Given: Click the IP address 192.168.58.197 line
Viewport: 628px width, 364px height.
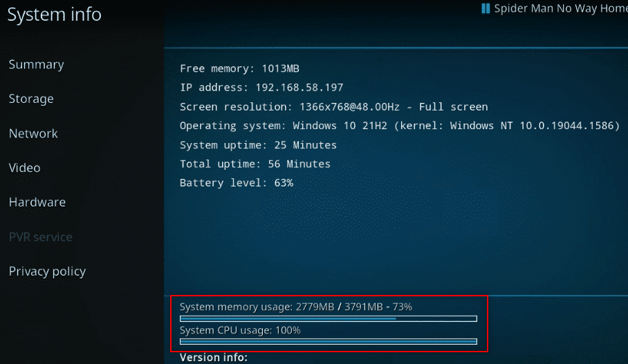Looking at the screenshot, I should tap(261, 88).
